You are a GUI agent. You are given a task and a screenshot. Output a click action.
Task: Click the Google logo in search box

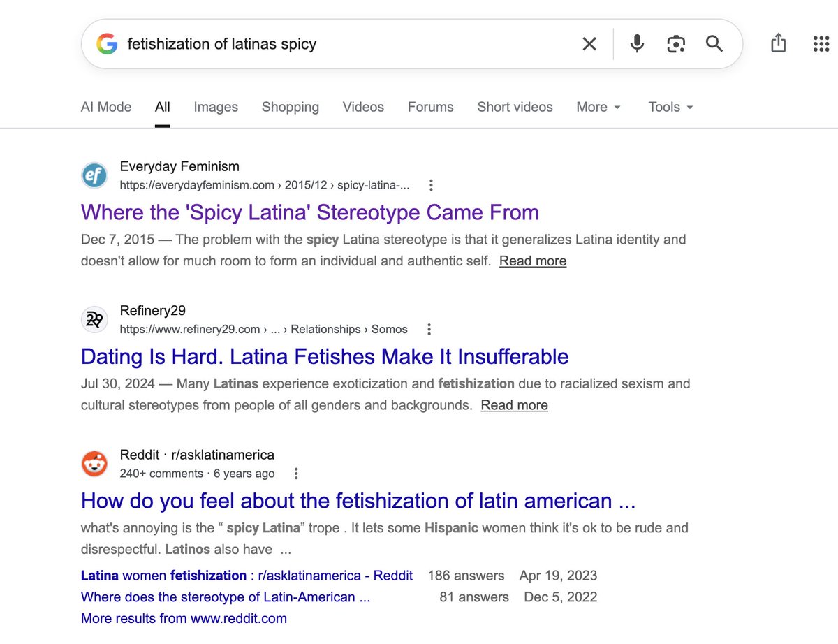pos(107,44)
